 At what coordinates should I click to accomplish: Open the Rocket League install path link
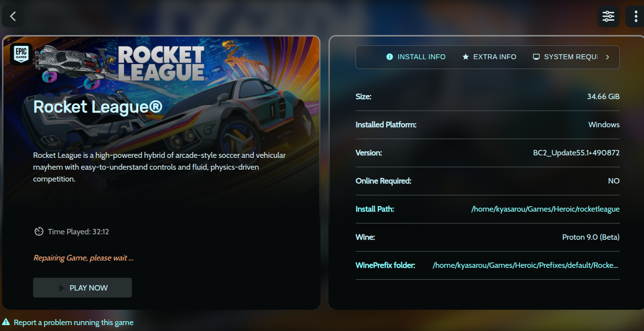(545, 209)
